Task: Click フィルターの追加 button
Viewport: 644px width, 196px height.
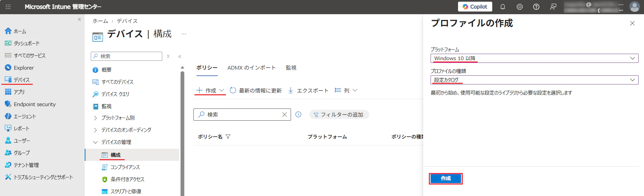Action: click(339, 115)
